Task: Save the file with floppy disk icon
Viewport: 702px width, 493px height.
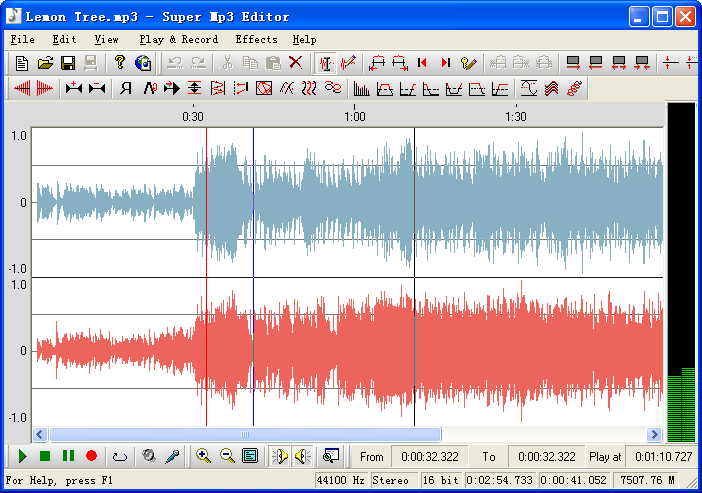Action: [68, 63]
